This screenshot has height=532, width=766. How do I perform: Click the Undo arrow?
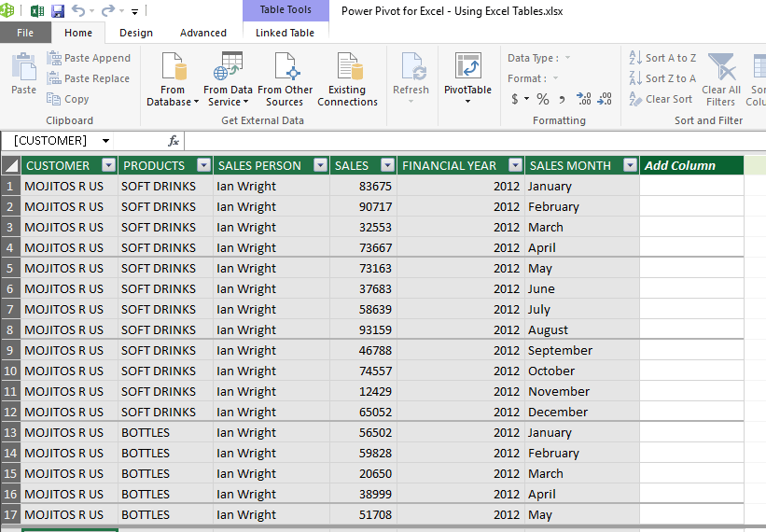click(78, 10)
